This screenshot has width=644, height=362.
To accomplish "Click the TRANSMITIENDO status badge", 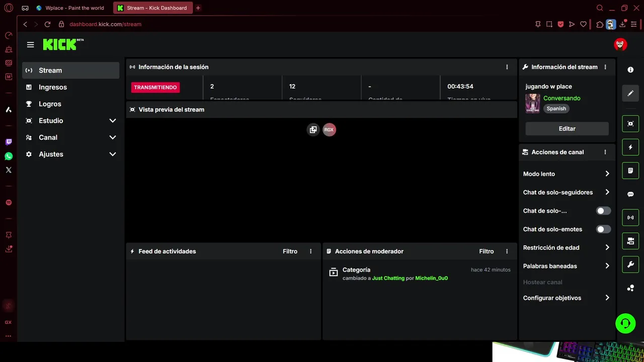I will click(155, 87).
